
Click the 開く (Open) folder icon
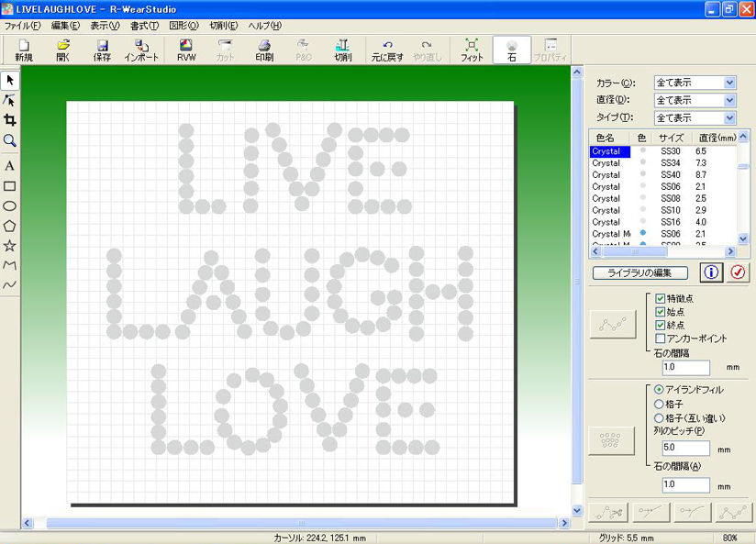click(x=62, y=50)
